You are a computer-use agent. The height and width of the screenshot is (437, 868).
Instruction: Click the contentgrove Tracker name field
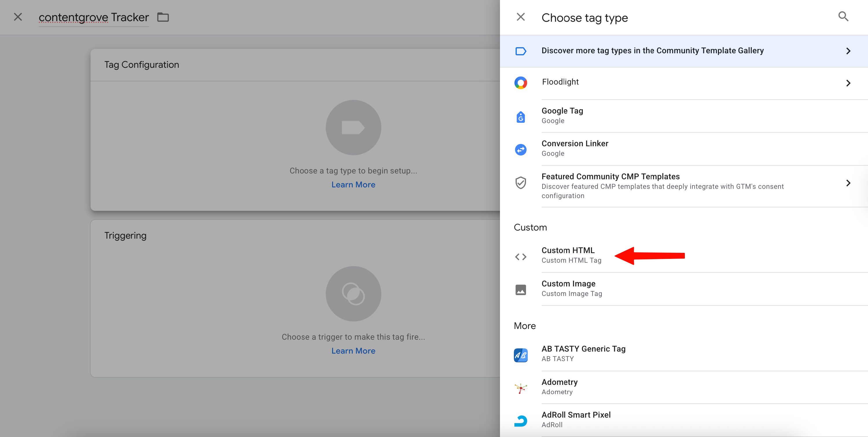coord(94,18)
